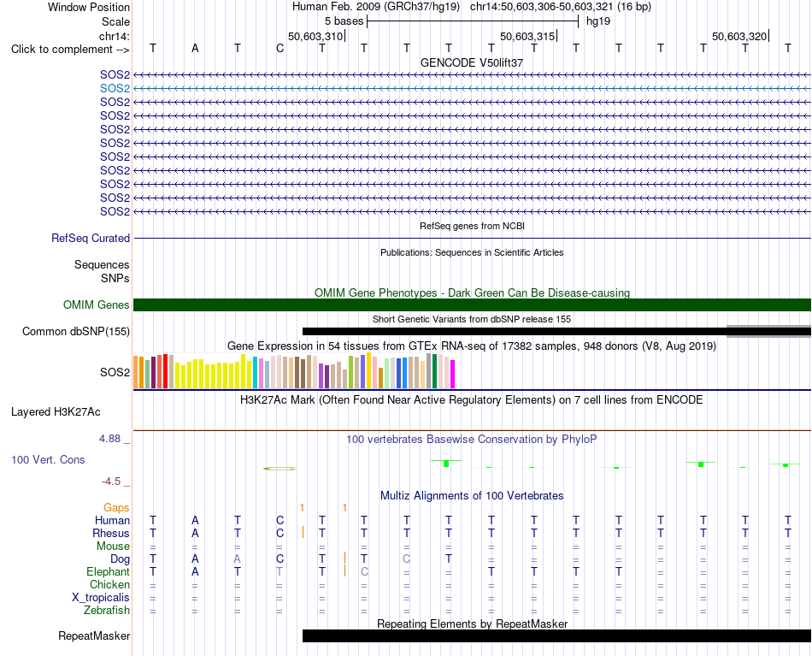Click the Human species label
This screenshot has width=812, height=656.
point(112,520)
